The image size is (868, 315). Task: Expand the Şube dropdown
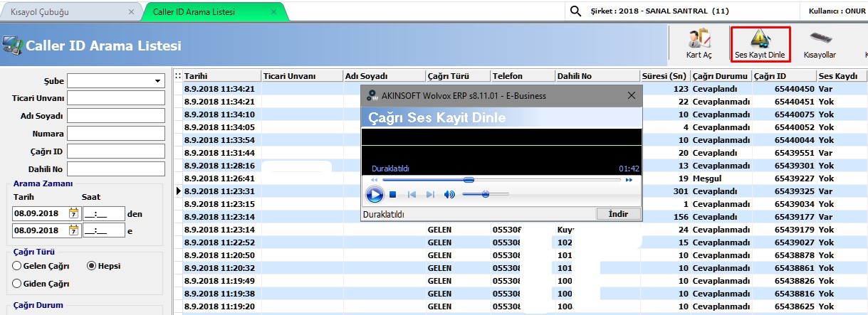(x=157, y=81)
